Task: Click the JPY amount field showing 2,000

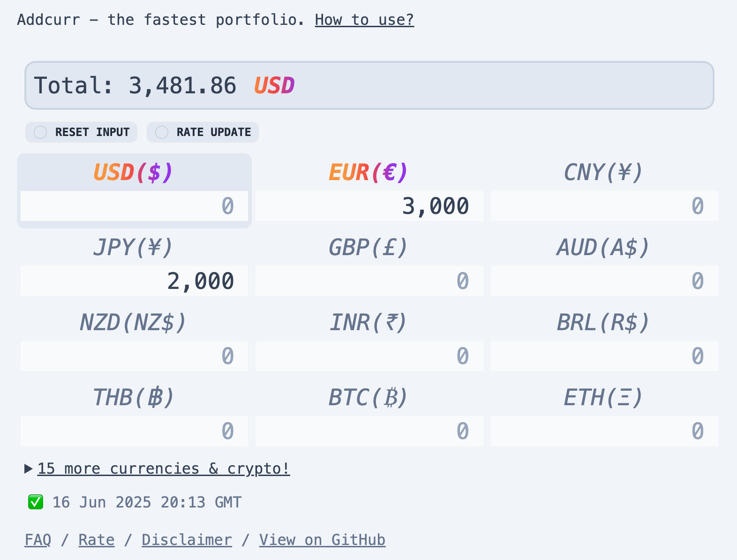Action: (x=134, y=281)
